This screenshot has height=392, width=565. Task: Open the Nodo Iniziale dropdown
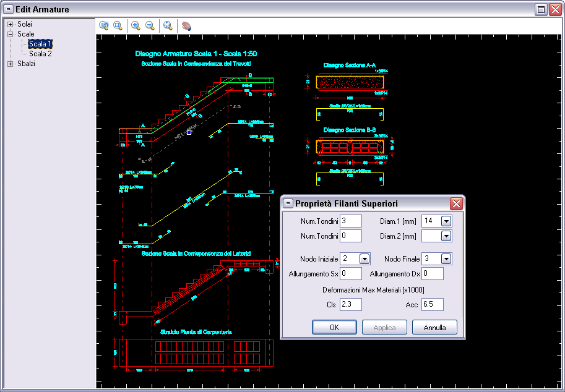tap(364, 259)
